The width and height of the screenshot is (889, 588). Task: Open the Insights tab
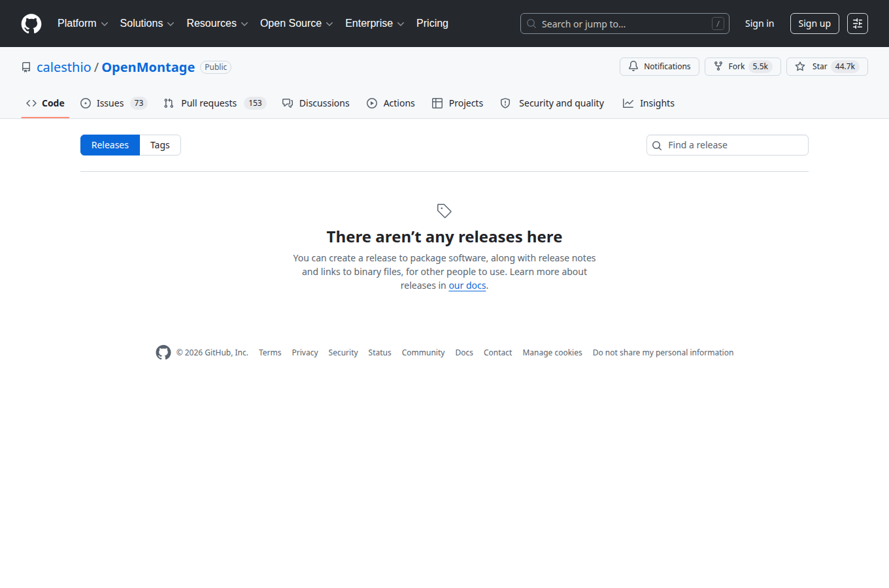pyautogui.click(x=648, y=103)
